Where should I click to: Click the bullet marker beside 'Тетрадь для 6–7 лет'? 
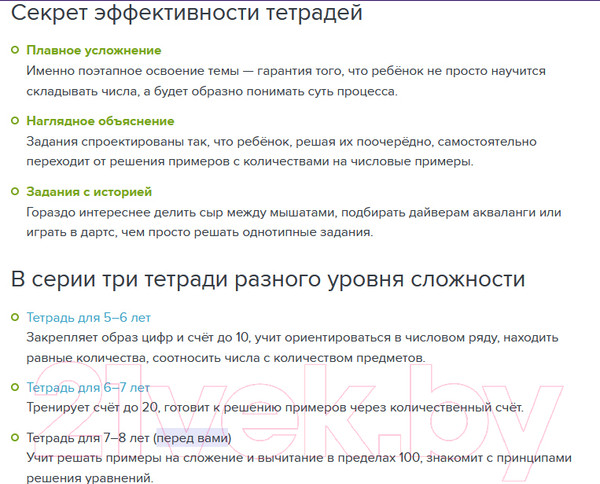tap(15, 387)
